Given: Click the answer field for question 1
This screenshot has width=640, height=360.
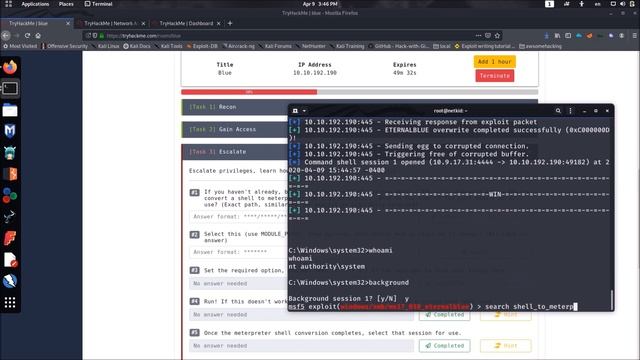Looking at the screenshot, I should 238,217.
